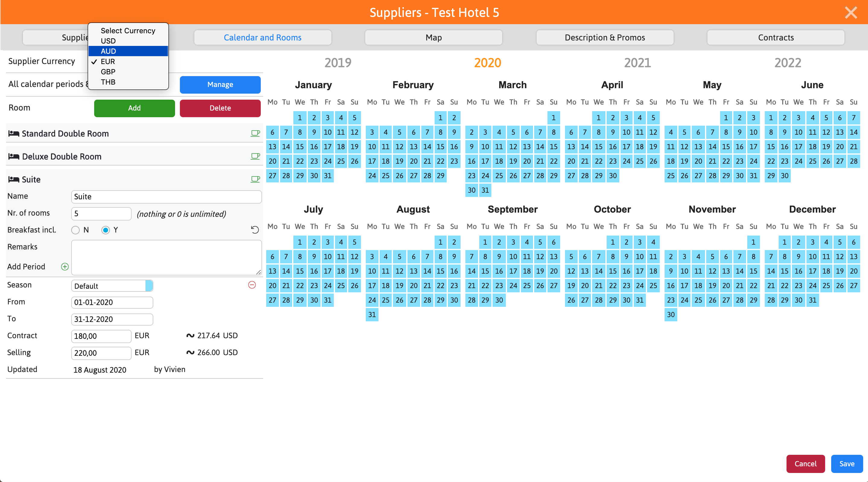Switch calendar to year 2021
The width and height of the screenshot is (868, 482).
click(x=637, y=63)
